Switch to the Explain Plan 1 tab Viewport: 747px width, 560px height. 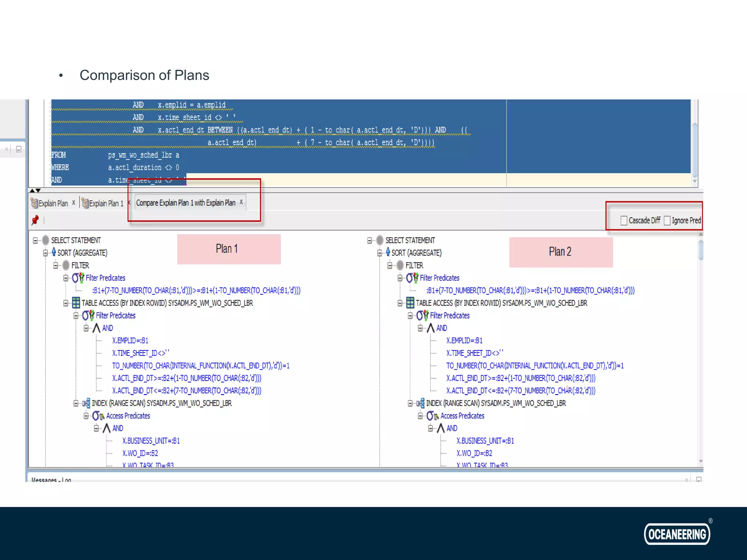tap(106, 203)
